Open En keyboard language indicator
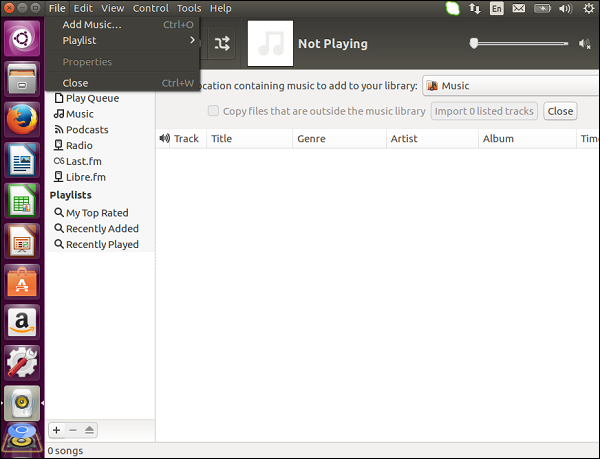This screenshot has height=459, width=600. pyautogui.click(x=497, y=8)
